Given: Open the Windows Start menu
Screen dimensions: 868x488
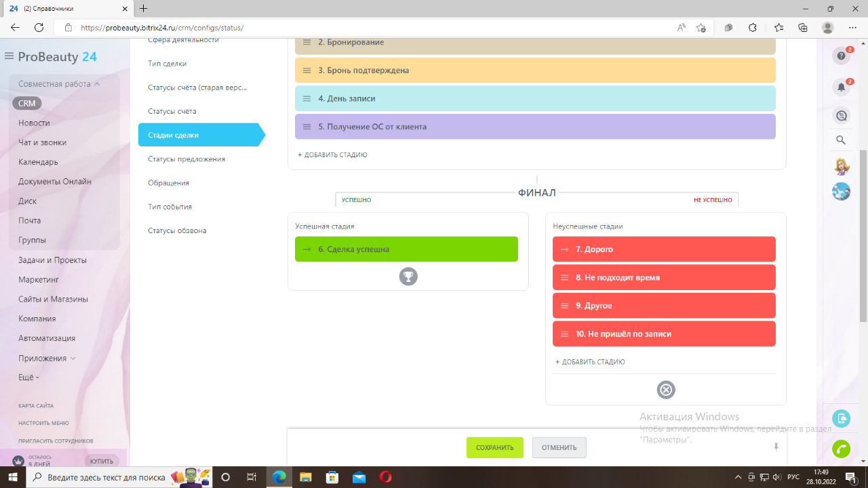Looking at the screenshot, I should 14,477.
